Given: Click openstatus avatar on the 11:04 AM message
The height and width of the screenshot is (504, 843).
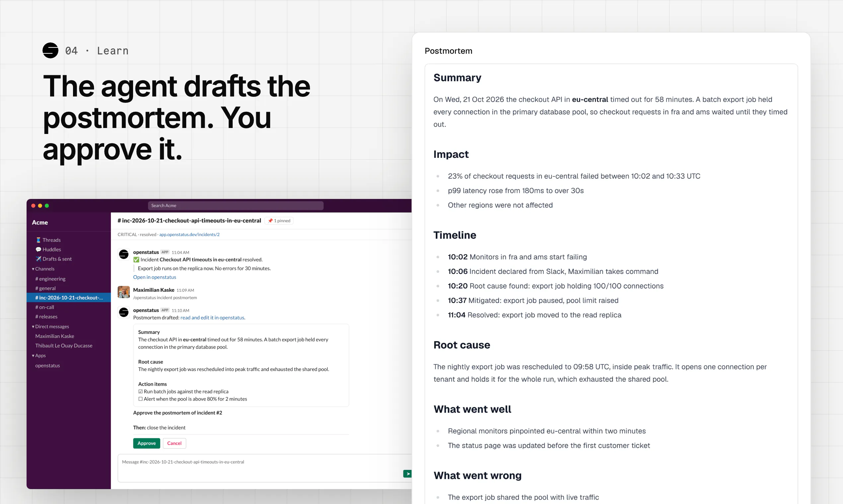Looking at the screenshot, I should pyautogui.click(x=124, y=254).
